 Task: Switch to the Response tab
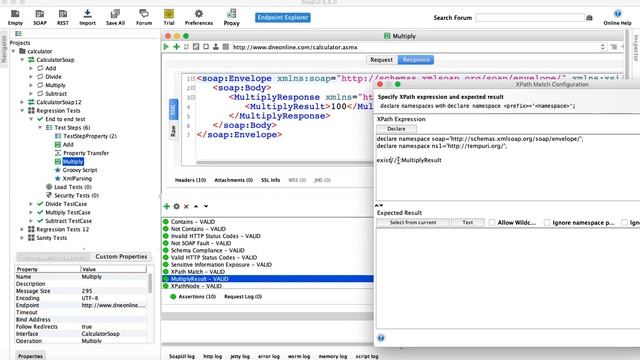[x=416, y=60]
